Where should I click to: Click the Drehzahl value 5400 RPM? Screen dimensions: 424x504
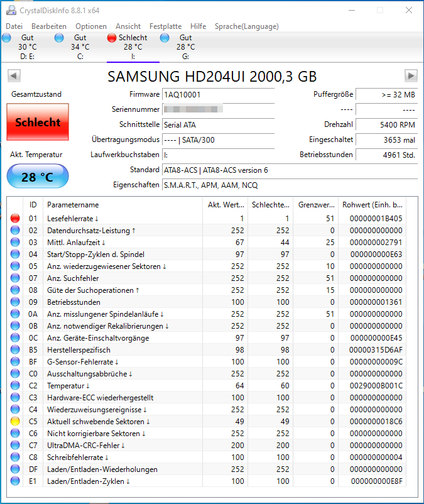pyautogui.click(x=387, y=124)
